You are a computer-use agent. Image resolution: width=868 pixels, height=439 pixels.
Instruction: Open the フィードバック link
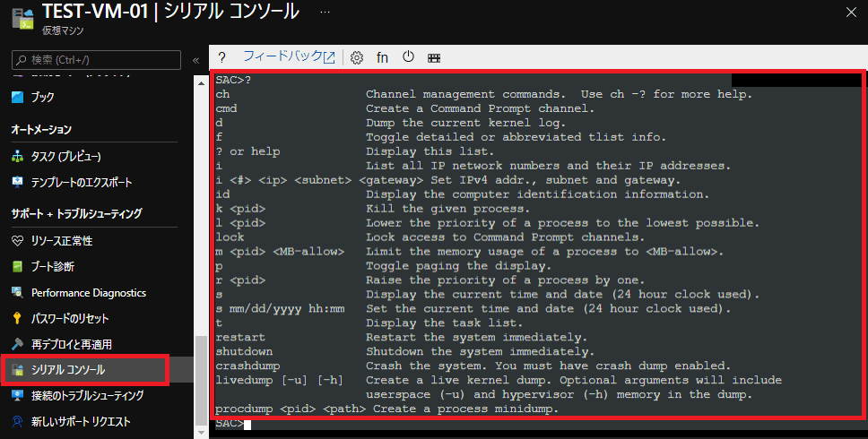tap(289, 56)
